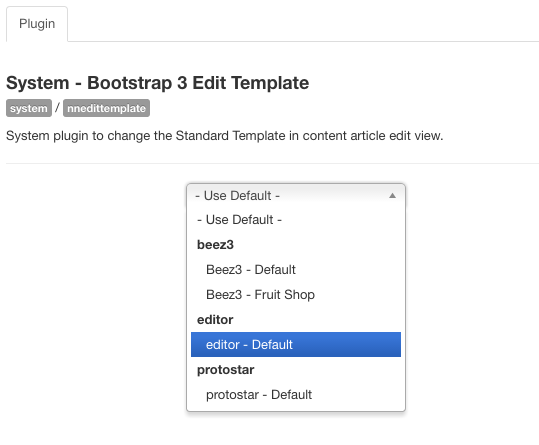Select the "- Use Default -" list option

[x=296, y=220]
